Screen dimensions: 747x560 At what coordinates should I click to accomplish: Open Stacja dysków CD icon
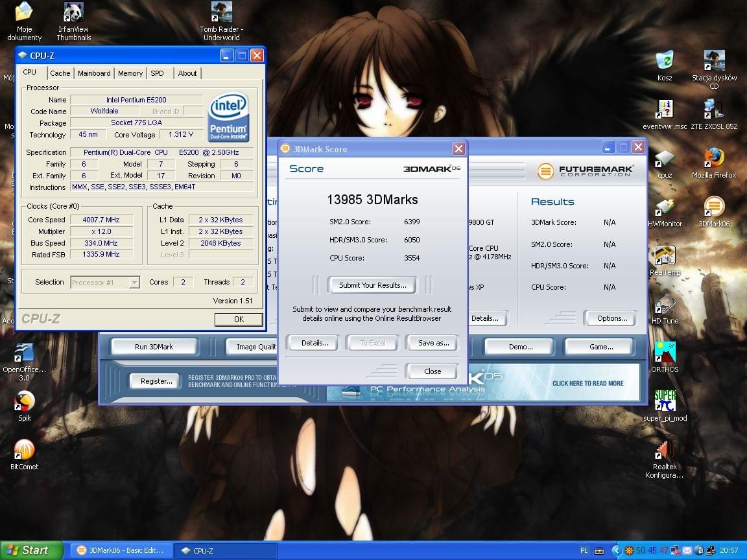pyautogui.click(x=714, y=70)
